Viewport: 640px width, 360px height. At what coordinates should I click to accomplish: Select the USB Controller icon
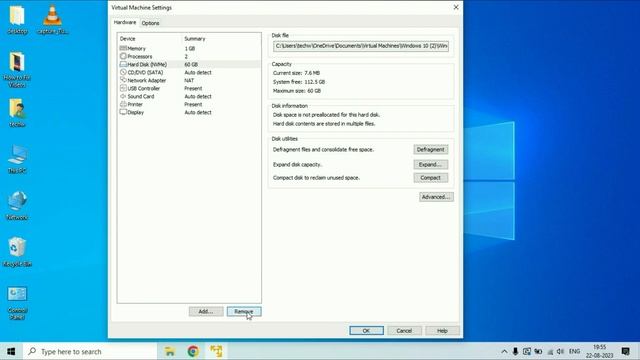(123, 88)
